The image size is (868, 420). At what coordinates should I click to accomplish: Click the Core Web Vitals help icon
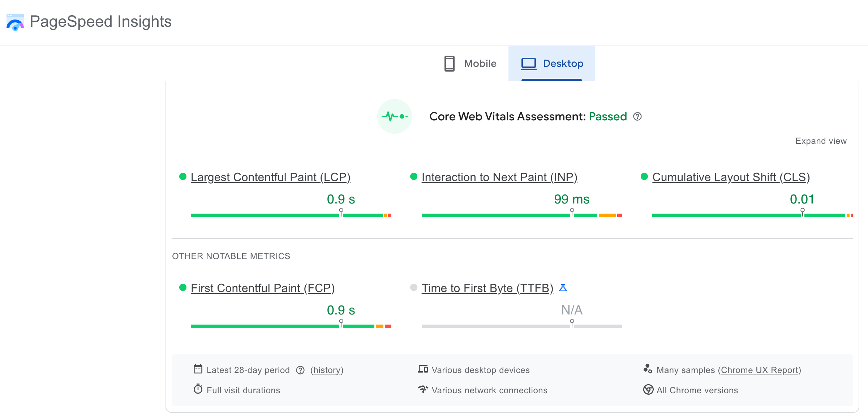[x=637, y=116]
